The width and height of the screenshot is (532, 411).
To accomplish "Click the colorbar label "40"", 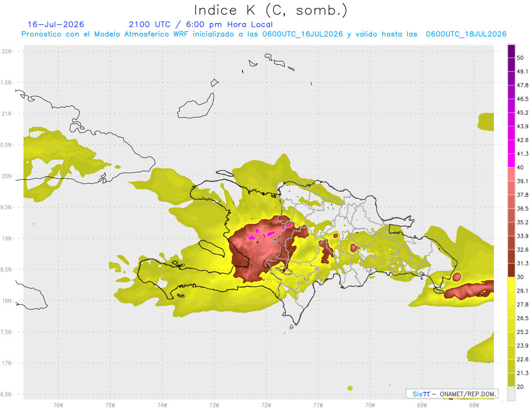I will pyautogui.click(x=520, y=168).
